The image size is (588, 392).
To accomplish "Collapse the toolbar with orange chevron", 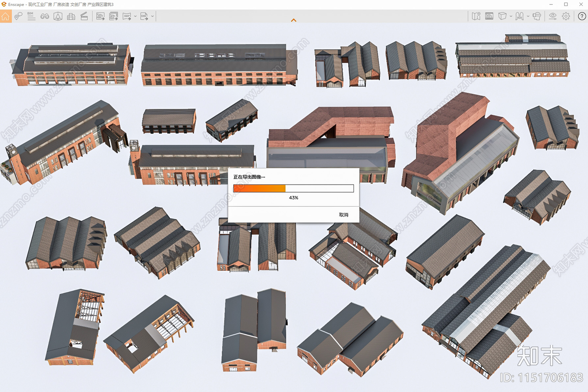I will coord(294,20).
